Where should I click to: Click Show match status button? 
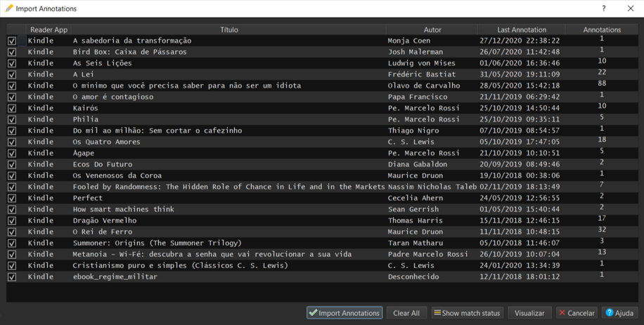[467, 312]
